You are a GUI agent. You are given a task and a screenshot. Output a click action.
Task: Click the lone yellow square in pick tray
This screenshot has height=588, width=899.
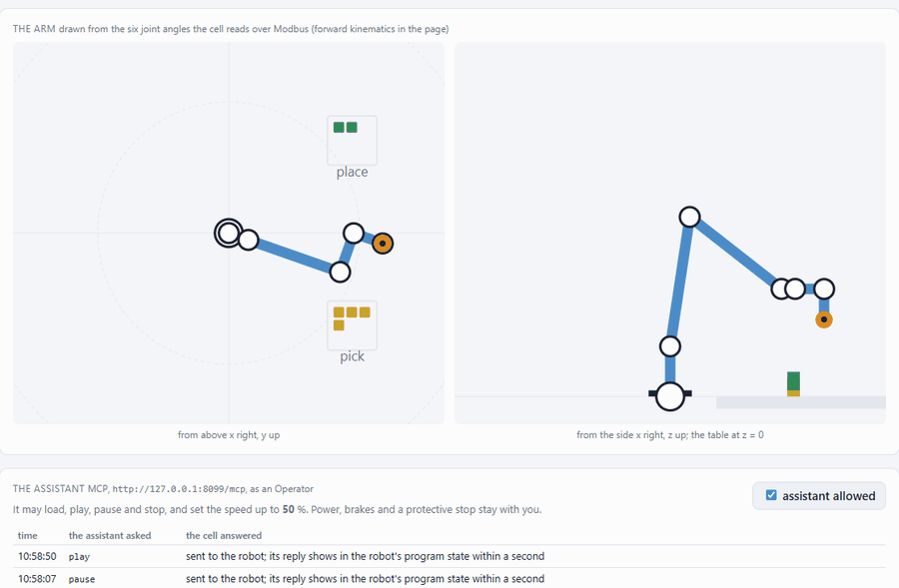click(339, 325)
